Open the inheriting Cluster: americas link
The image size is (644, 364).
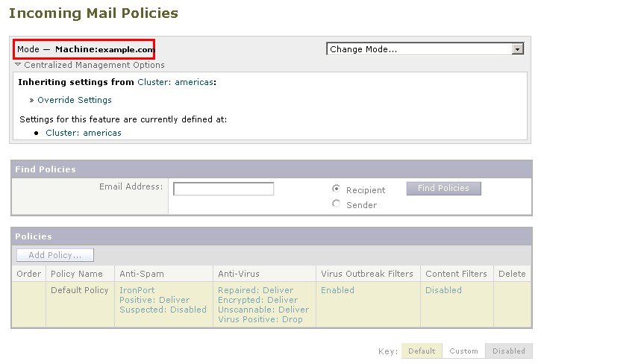click(x=175, y=82)
